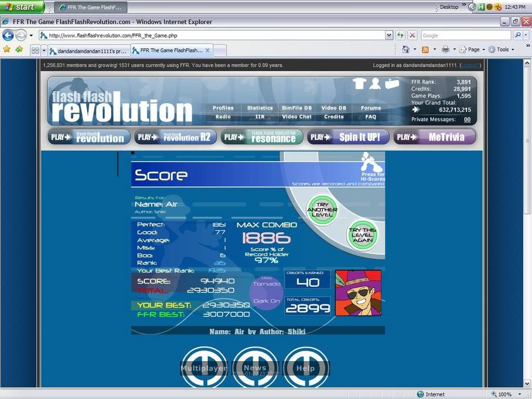Click the Logout link
Screen dimensions: 532x399
[x=470, y=65]
